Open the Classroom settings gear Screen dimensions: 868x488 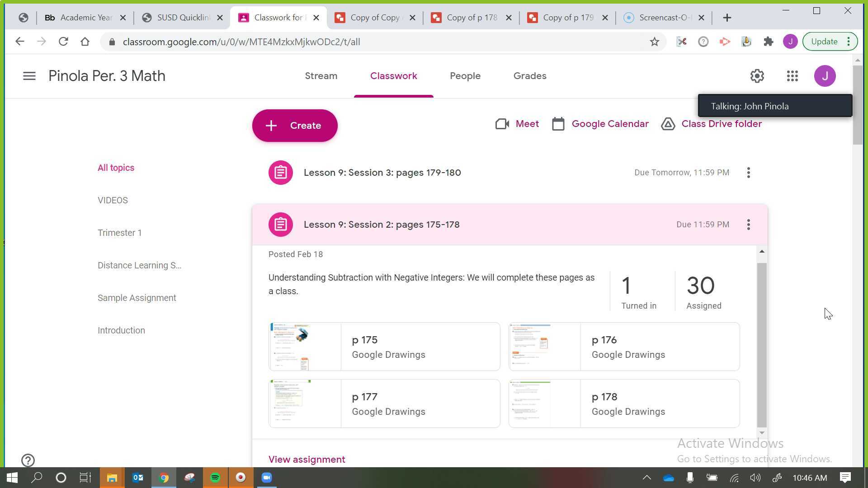(x=757, y=76)
